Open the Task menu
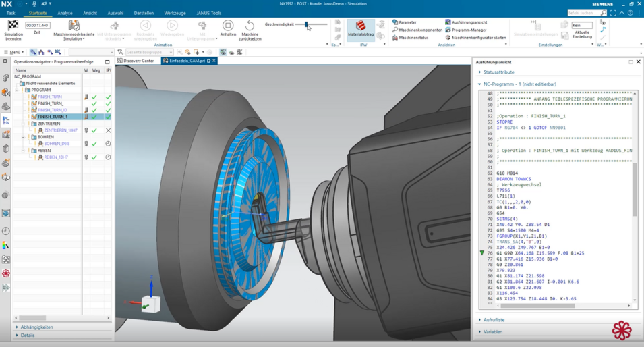Viewport: 644px width, 347px height. coord(11,13)
